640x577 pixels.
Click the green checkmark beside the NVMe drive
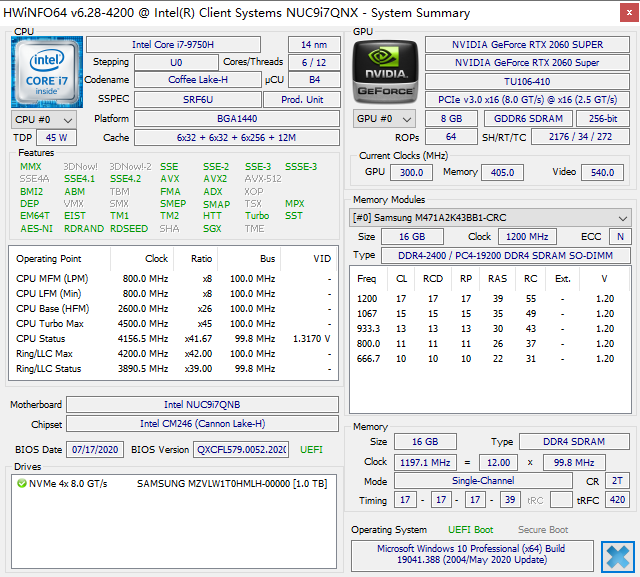click(21, 484)
